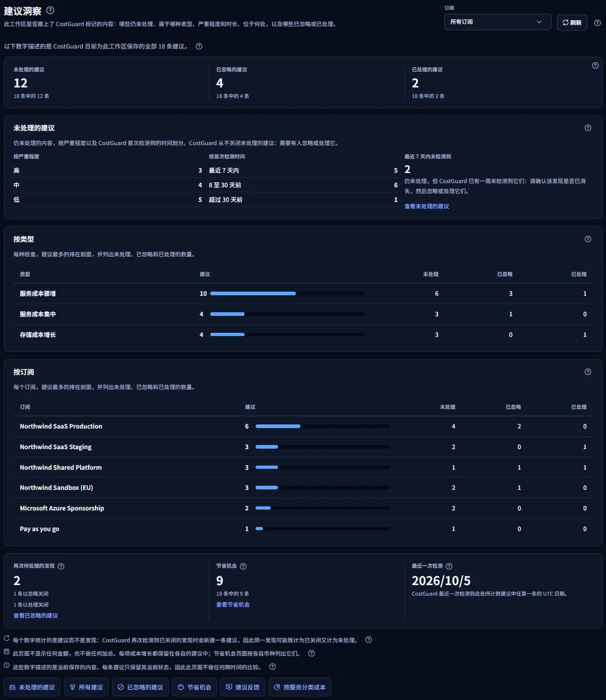Go to 已忽略的建议 bottom navigation button
The width and height of the screenshot is (606, 700).
(140, 687)
